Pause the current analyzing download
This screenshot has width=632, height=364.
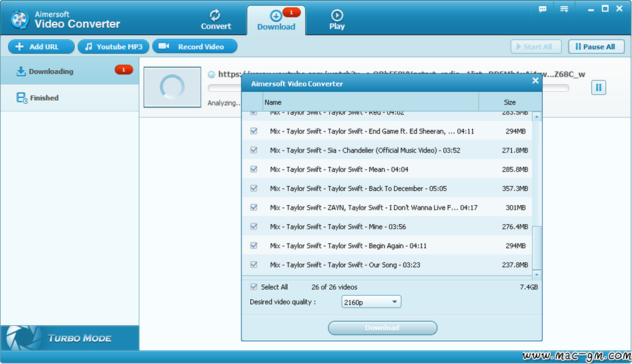tap(599, 87)
